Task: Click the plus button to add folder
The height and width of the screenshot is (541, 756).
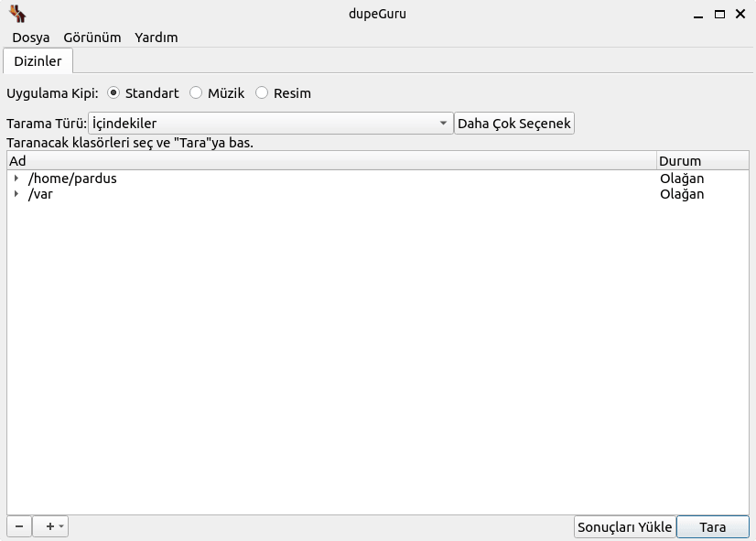Action: [50, 526]
